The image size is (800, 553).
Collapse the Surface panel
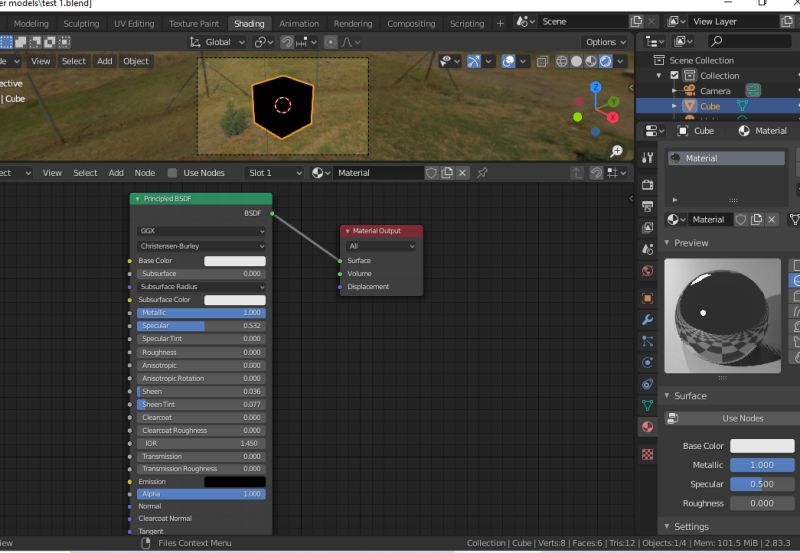coord(667,396)
